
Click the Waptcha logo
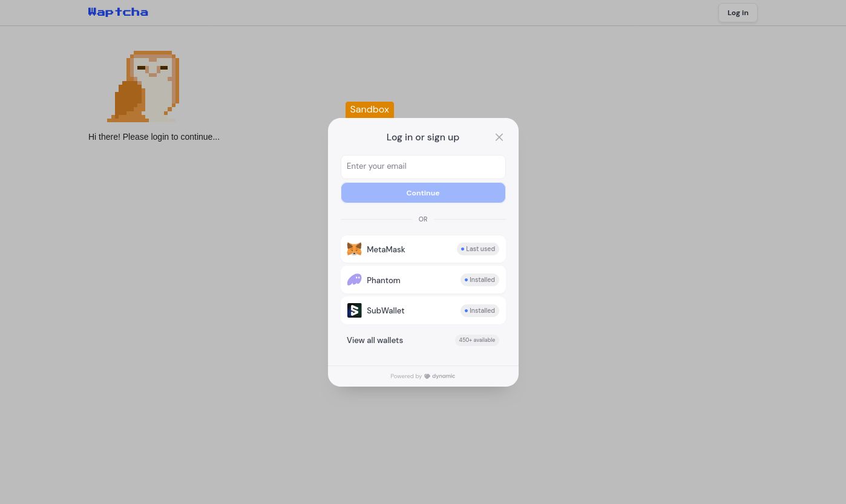click(118, 12)
